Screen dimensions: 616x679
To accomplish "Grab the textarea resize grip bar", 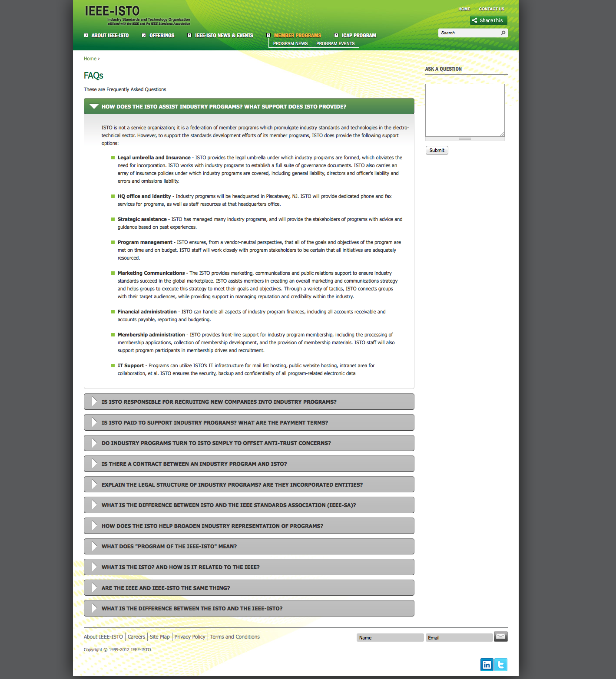I will click(465, 139).
